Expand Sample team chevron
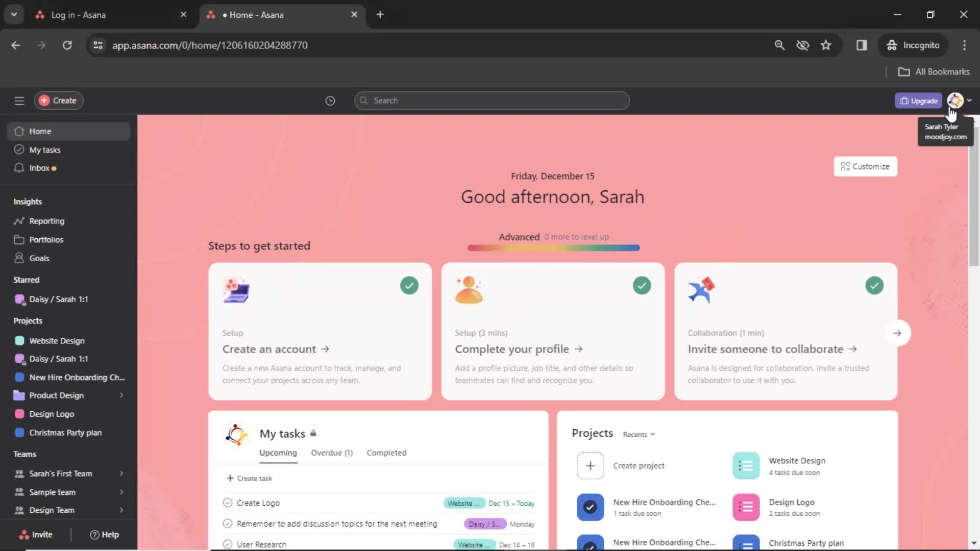Screen dimensions: 980x551 (121, 492)
